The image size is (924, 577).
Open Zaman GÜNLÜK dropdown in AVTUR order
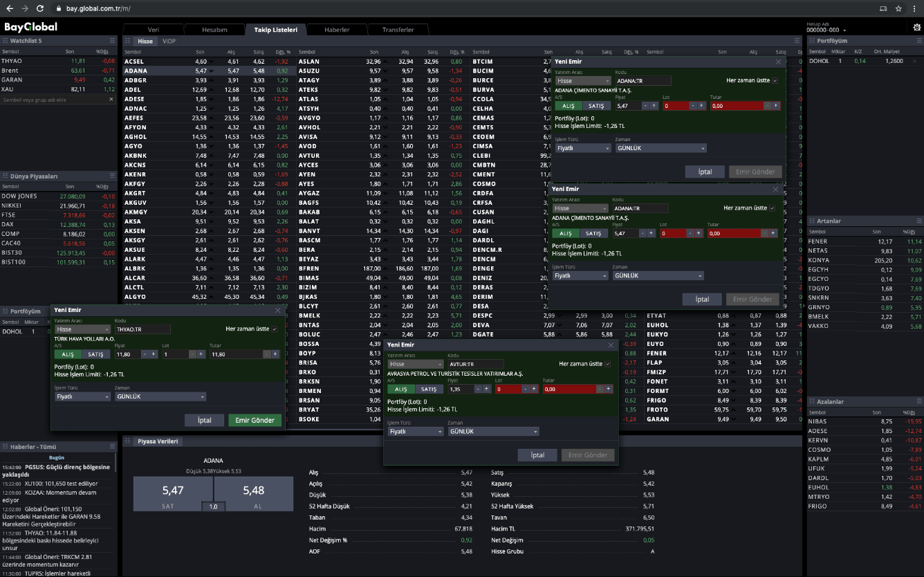click(494, 431)
